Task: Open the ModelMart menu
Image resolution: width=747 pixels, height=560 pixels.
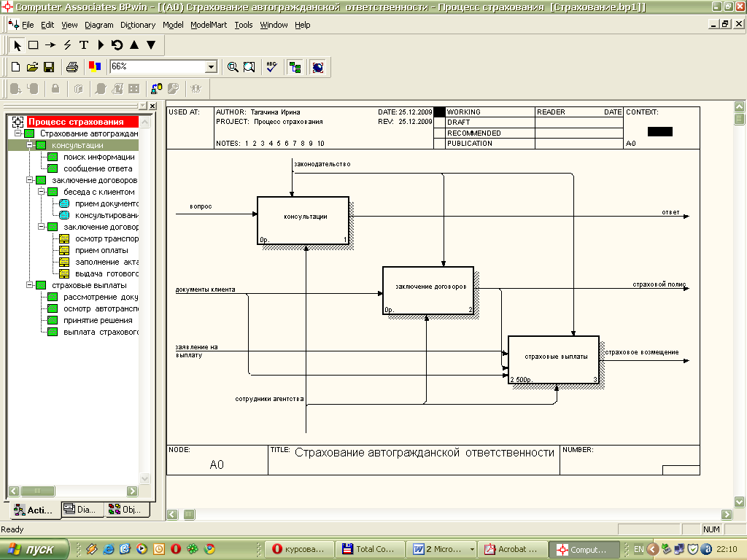Action: click(x=209, y=25)
